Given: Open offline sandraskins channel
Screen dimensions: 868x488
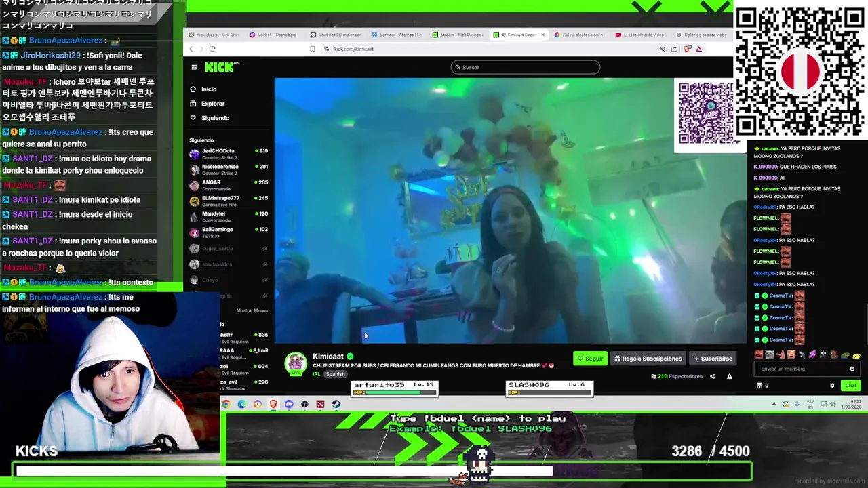Looking at the screenshot, I should [229, 264].
